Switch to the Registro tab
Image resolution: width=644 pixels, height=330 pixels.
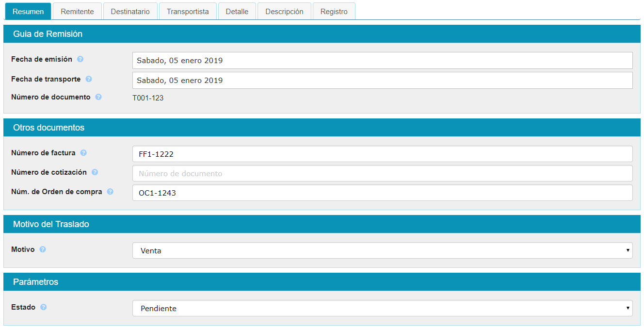pos(334,12)
